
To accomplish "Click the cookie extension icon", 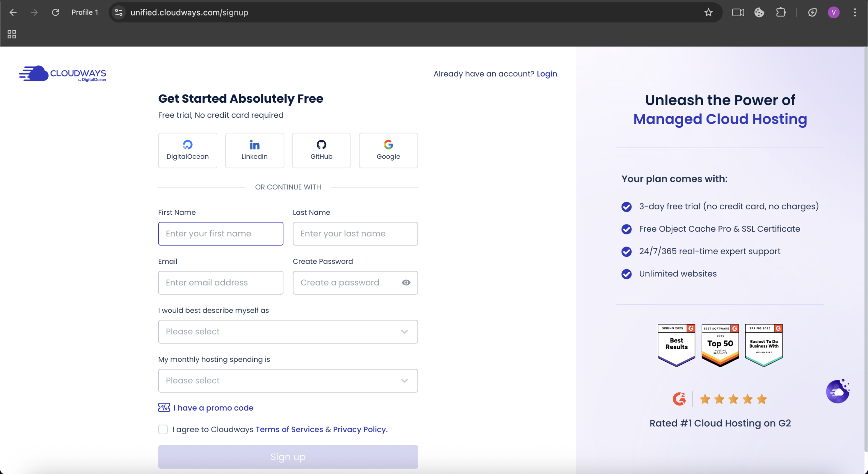I will pos(759,13).
